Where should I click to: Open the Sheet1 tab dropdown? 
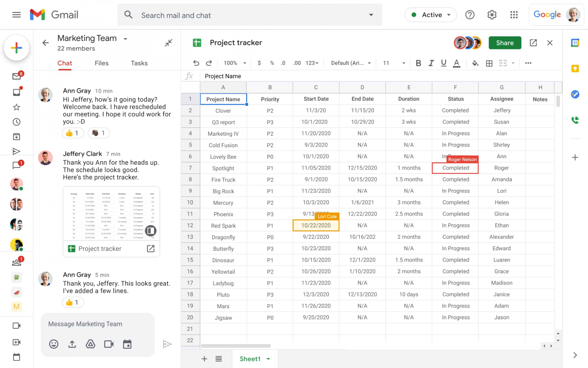268,359
